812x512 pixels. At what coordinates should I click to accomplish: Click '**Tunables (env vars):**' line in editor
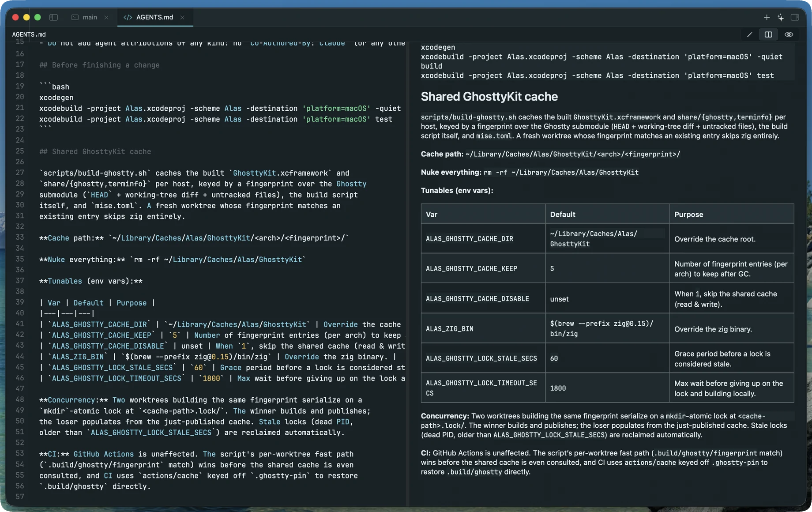click(x=91, y=281)
